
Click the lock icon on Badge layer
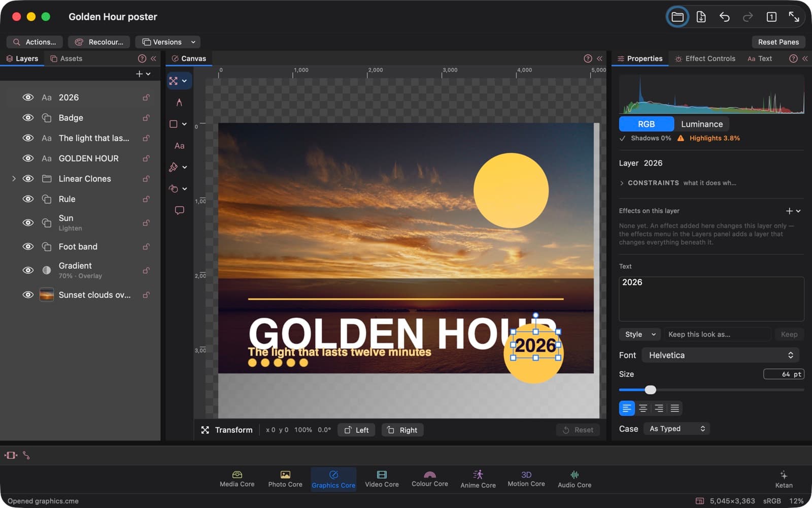point(146,118)
